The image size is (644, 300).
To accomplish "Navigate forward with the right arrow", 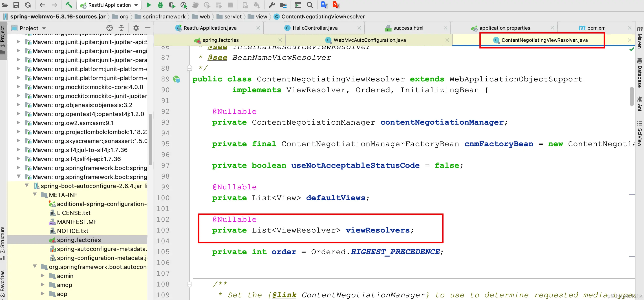I will [54, 5].
